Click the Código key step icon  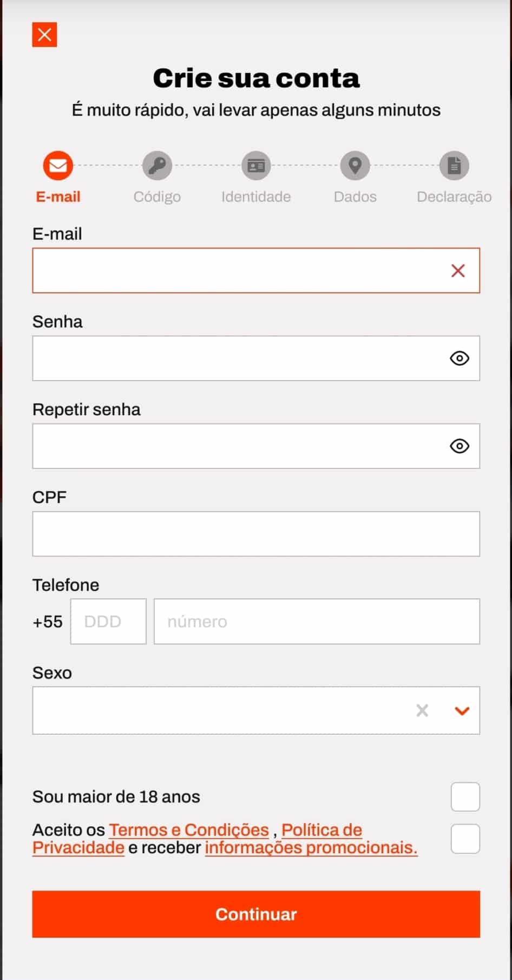coord(156,166)
